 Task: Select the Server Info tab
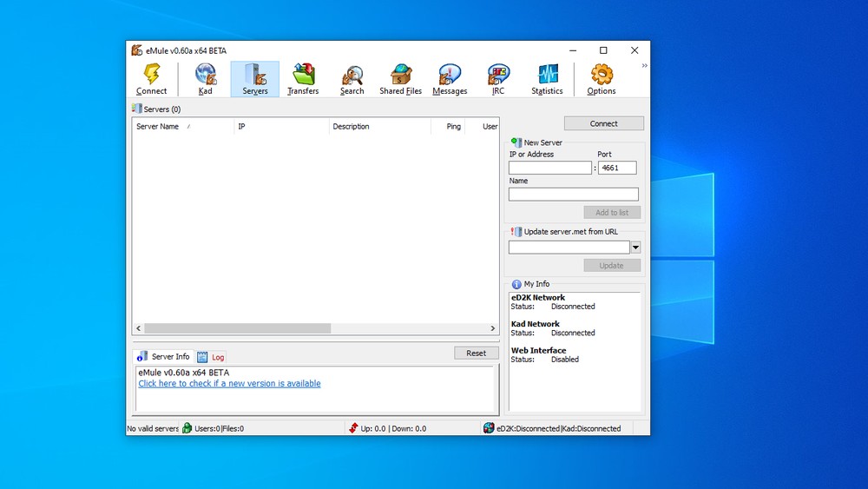[x=164, y=357]
